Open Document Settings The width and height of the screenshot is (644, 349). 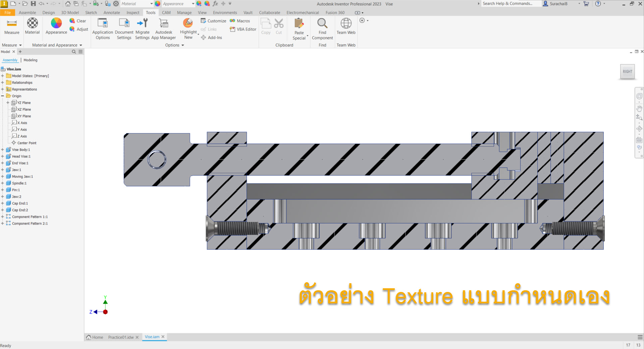[x=124, y=23]
